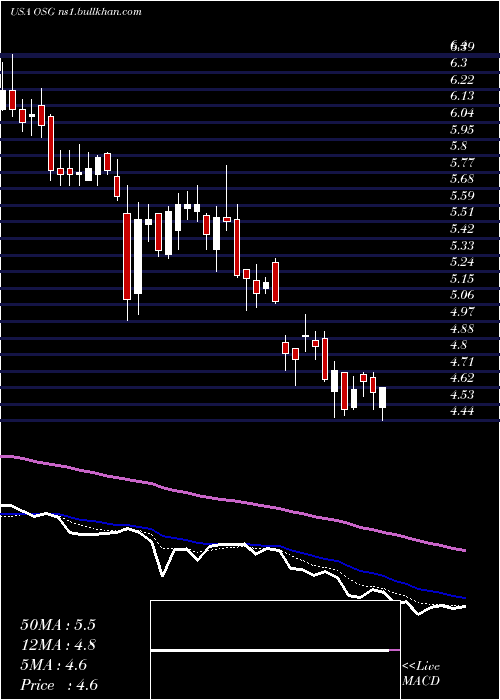Select the 4.71 price level label
Viewport: 500px width, 700px height.
coord(462,362)
